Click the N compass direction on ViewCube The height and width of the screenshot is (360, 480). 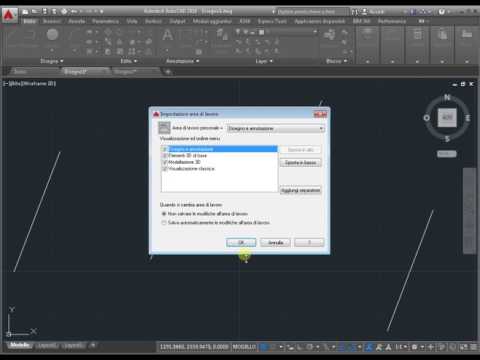(x=447, y=97)
